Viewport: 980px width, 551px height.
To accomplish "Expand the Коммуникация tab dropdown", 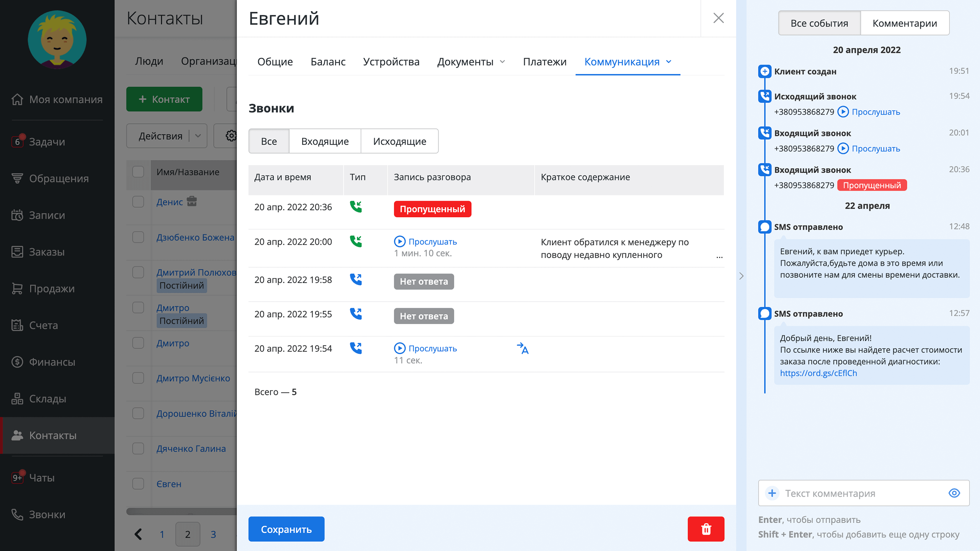I will pos(669,62).
